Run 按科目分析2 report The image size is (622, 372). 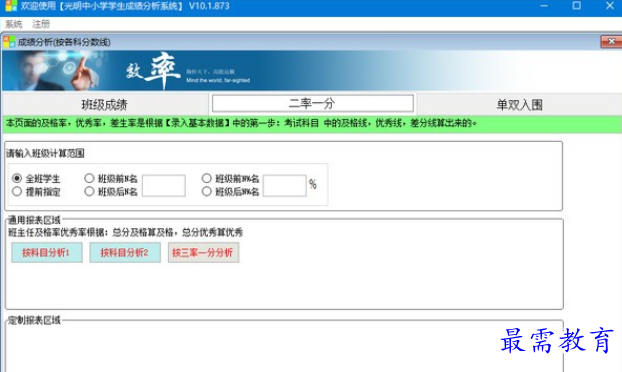point(125,253)
